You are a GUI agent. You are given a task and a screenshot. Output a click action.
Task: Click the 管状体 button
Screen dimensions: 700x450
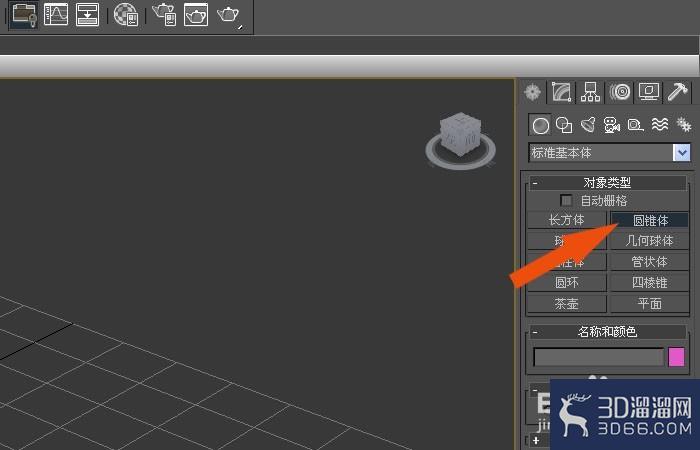pos(650,262)
